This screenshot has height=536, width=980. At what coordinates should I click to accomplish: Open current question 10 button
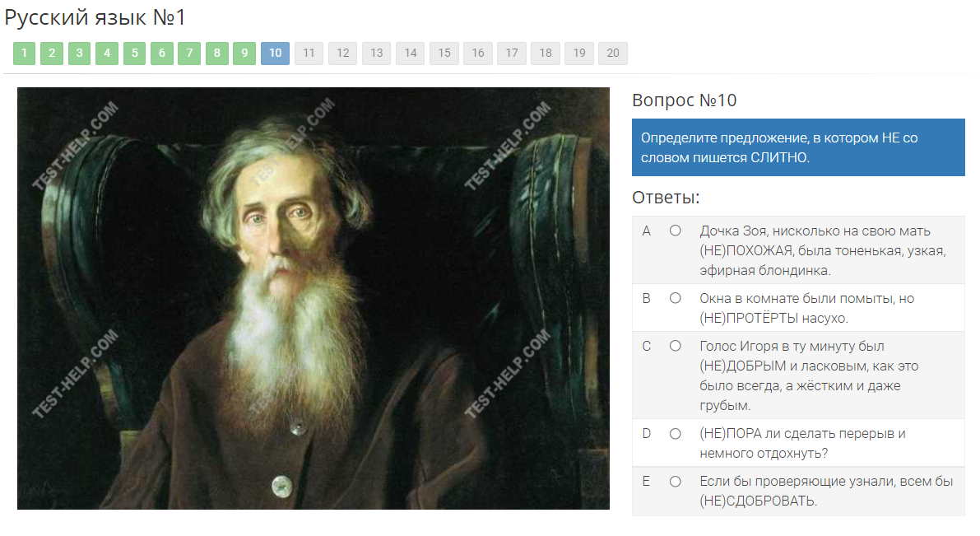(x=276, y=54)
